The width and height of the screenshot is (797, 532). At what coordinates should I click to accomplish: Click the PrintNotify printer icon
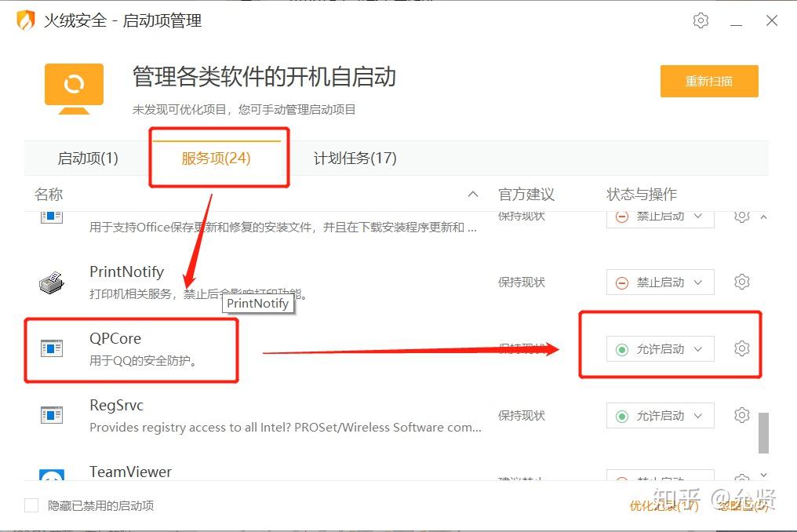pyautogui.click(x=51, y=282)
